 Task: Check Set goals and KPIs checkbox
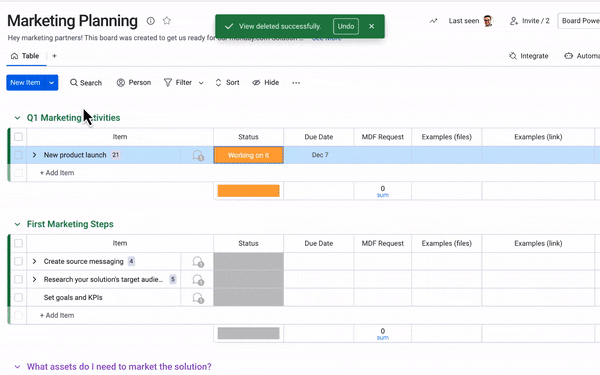[x=18, y=297]
